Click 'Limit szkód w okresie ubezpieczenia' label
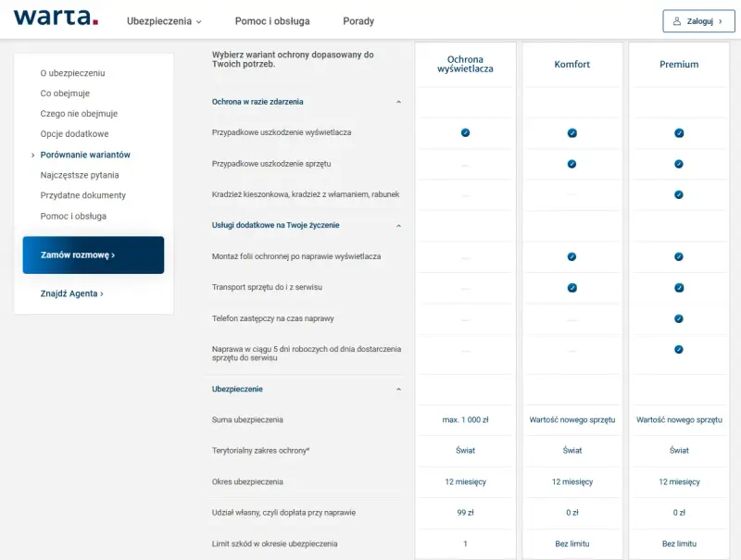 pos(274,544)
